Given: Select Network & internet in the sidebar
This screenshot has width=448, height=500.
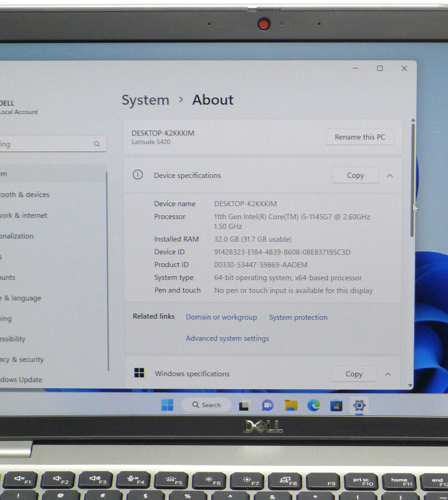Looking at the screenshot, I should (23, 215).
